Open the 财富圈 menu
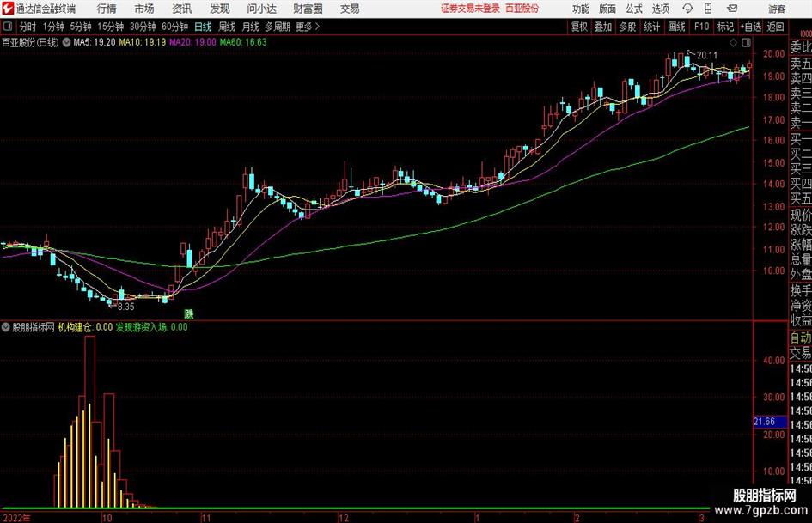The image size is (812, 523). [308, 9]
